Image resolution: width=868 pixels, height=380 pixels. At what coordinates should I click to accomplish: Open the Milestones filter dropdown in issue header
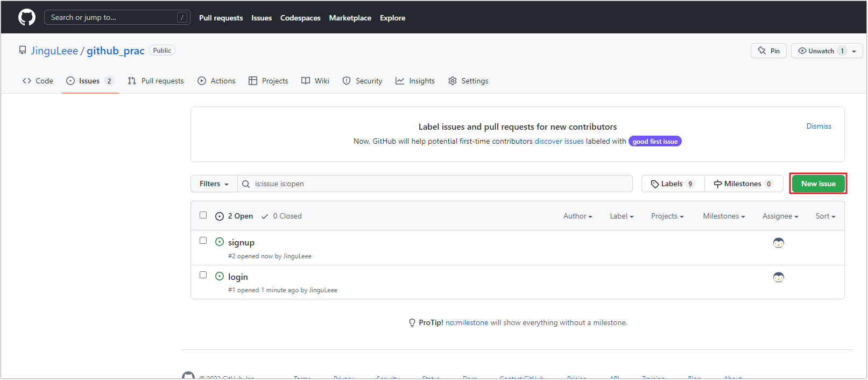724,216
